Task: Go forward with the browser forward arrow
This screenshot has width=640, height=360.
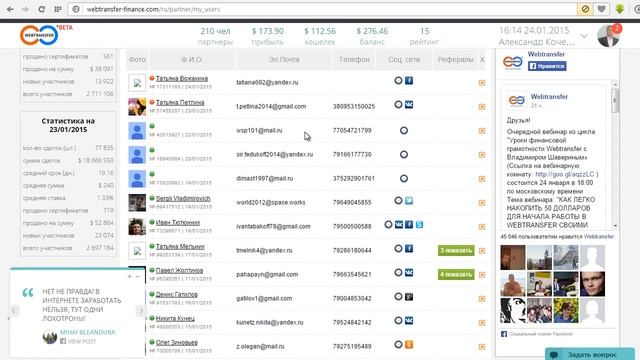Action: [25, 9]
